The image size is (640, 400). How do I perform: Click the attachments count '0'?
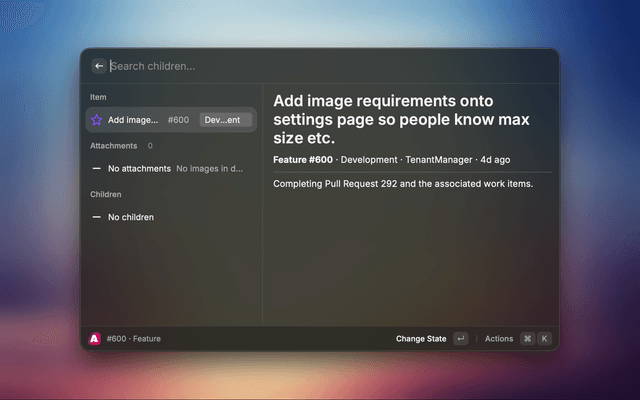tap(150, 146)
